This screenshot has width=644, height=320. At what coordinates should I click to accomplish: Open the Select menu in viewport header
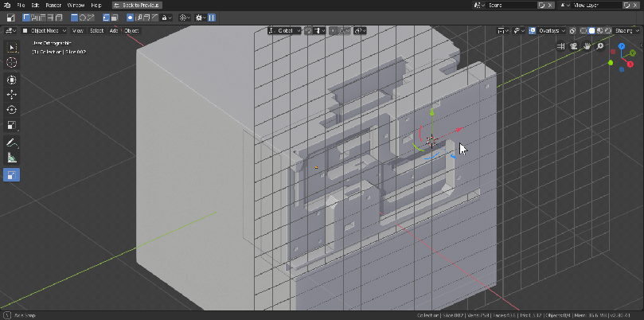coord(96,31)
